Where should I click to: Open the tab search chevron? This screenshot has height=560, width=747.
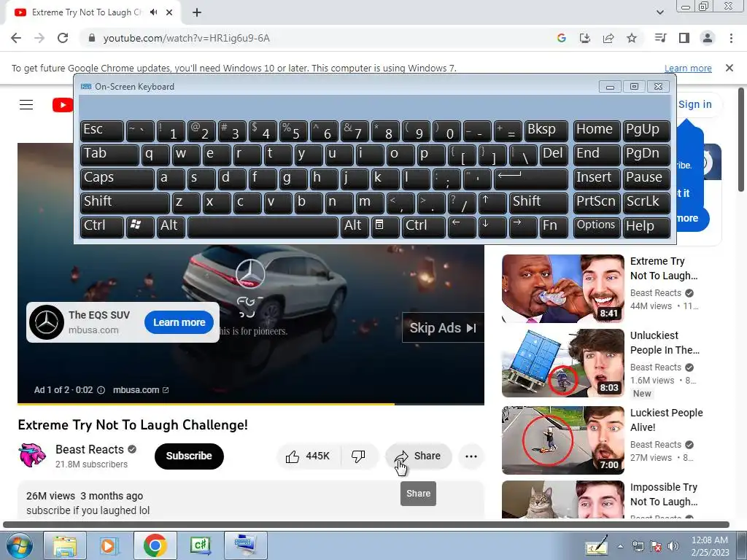coord(659,12)
